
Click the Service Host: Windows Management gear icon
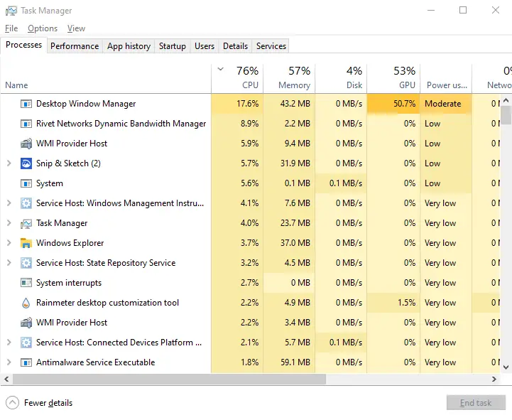26,203
